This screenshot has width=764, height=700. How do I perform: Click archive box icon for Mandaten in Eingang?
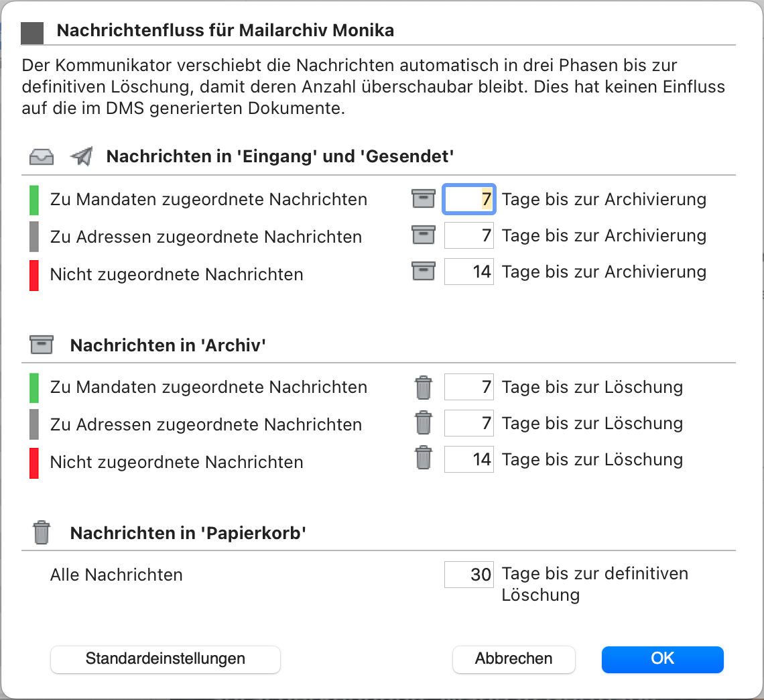click(423, 198)
